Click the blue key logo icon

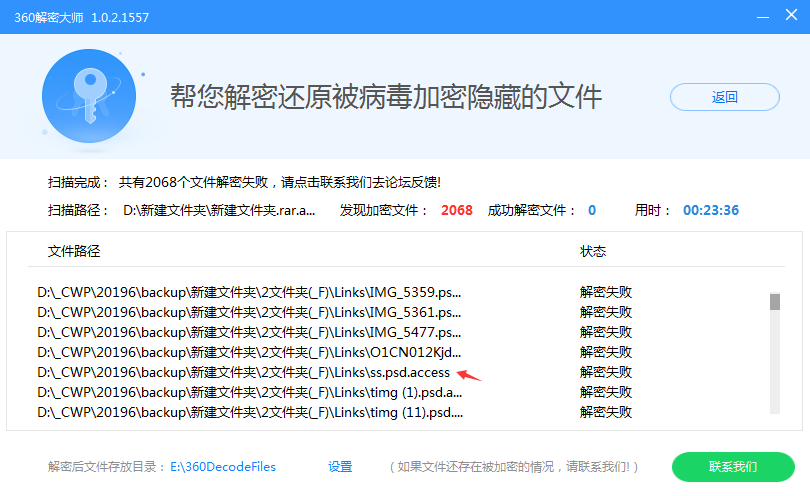point(89,96)
